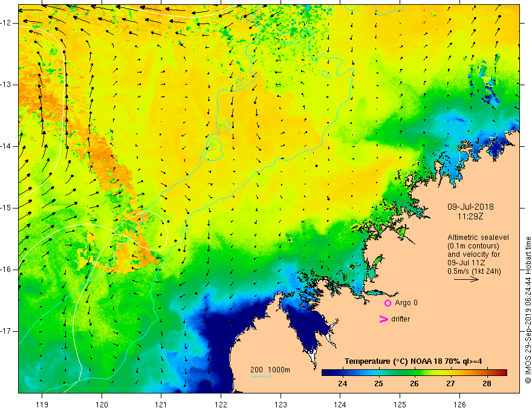Click the longitude axis label 124
The image size is (532, 411).
point(340,404)
